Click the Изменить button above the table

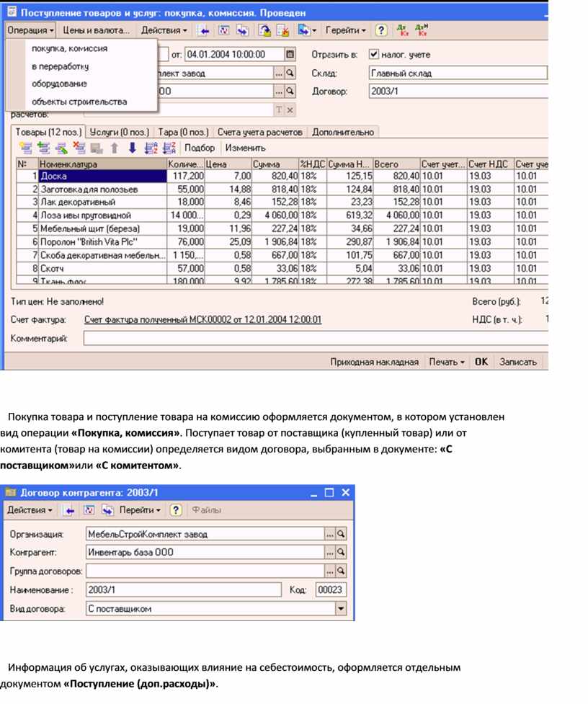246,148
